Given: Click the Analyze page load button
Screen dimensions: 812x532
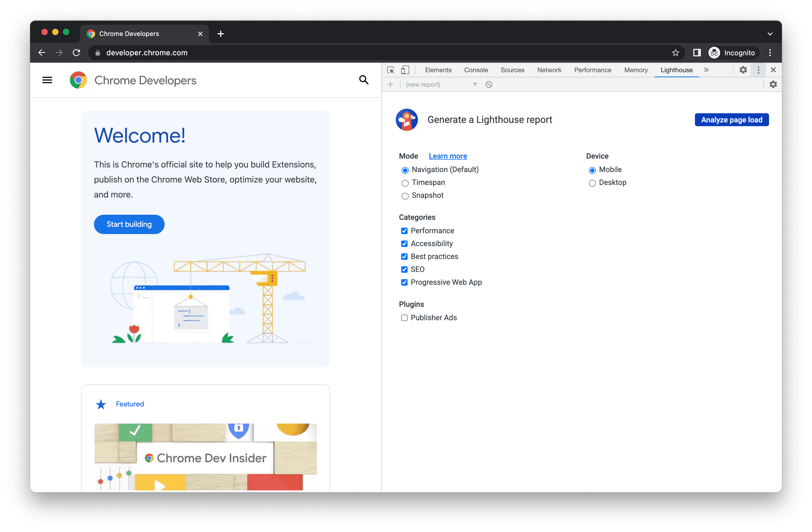Looking at the screenshot, I should 731,120.
